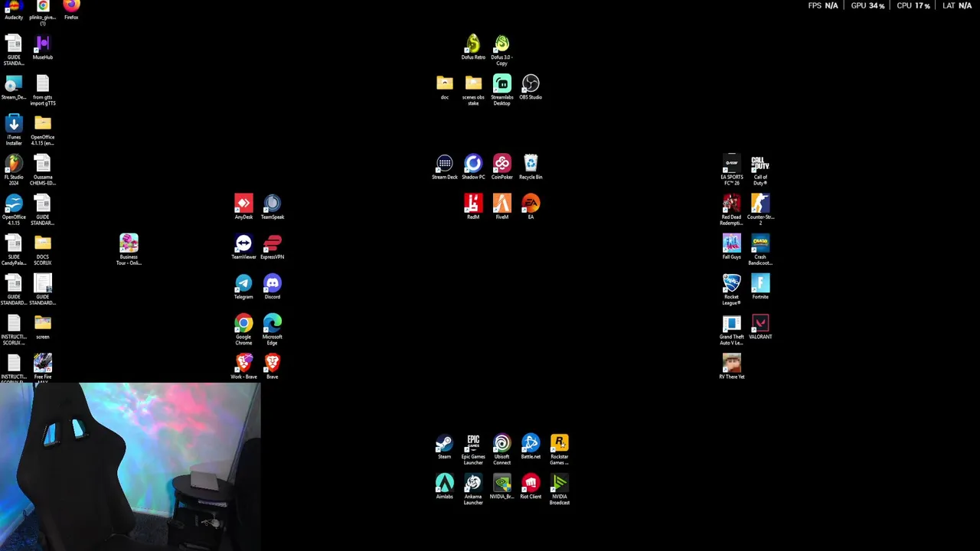Viewport: 980px width, 551px height.
Task: Select the Audacity desktop shortcut
Action: click(x=14, y=10)
